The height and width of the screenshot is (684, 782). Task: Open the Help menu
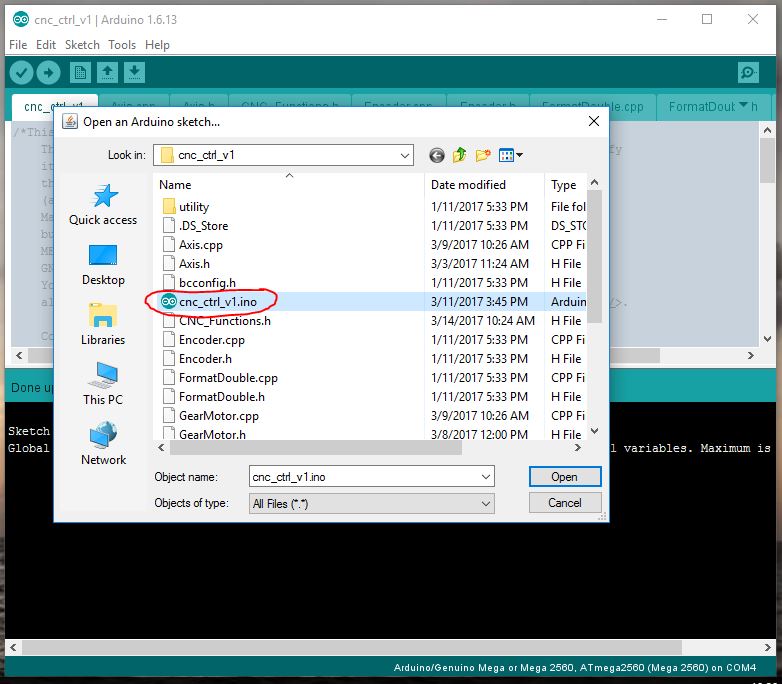click(x=157, y=45)
